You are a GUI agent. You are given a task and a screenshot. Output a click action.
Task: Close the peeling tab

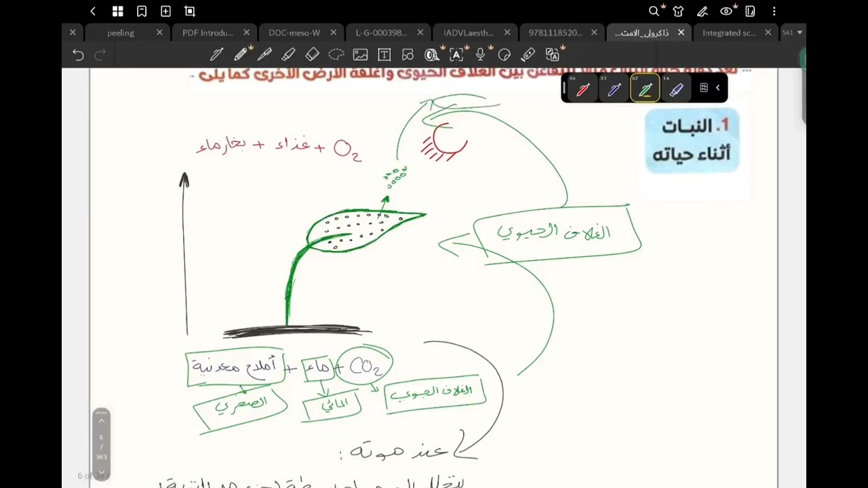click(159, 32)
